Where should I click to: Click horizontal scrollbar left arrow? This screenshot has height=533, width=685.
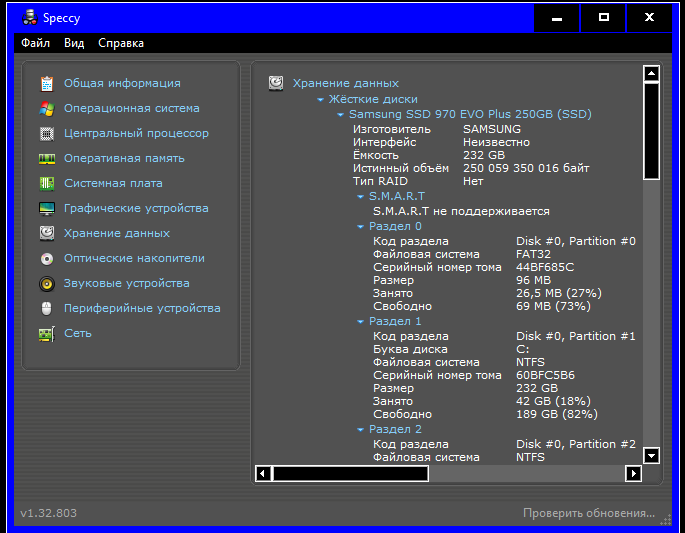(x=263, y=473)
